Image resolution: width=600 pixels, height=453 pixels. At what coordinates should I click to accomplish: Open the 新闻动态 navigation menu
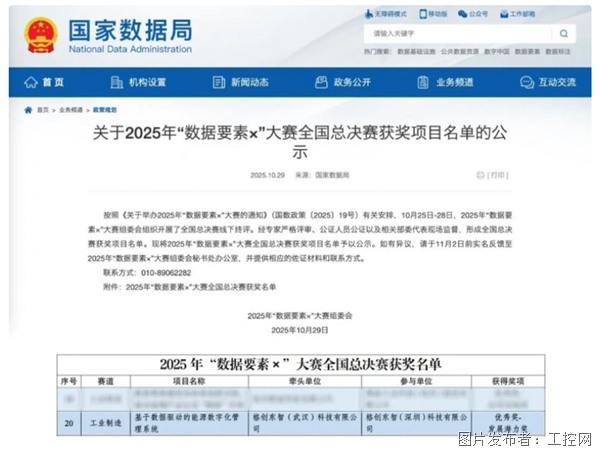[241, 82]
